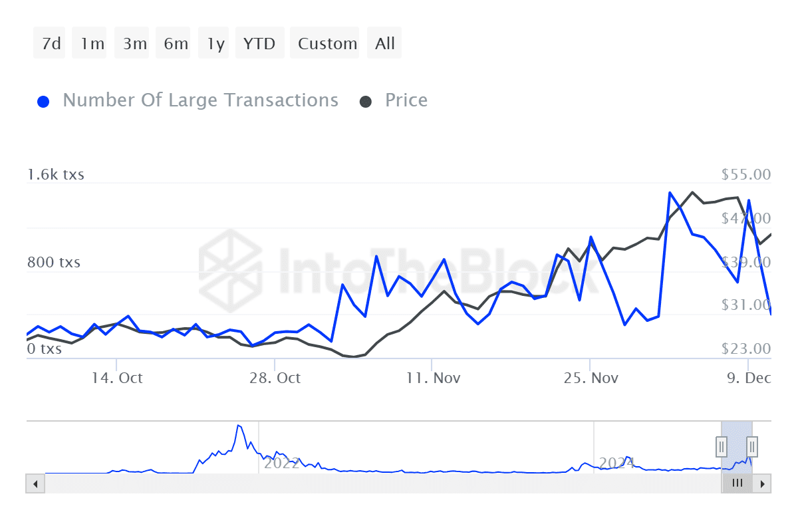
Task: Click the 2022 label in navigator
Action: pos(281,463)
